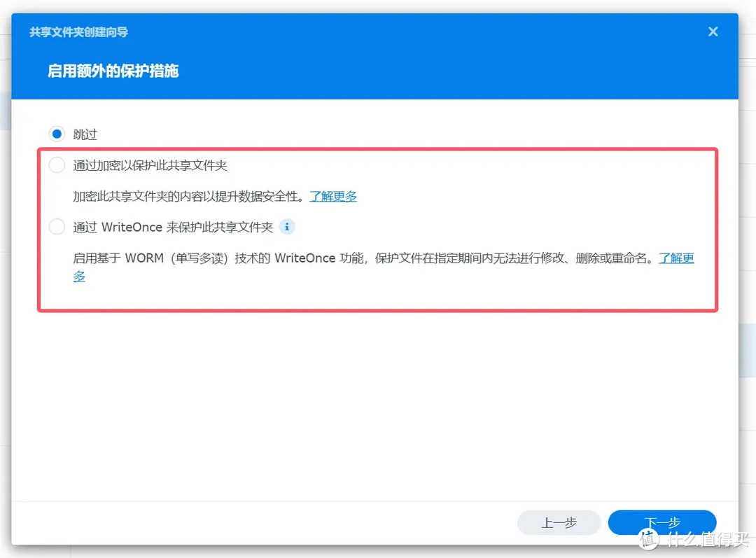This screenshot has width=756, height=558.
Task: Click the WORM technology description text
Action: pyautogui.click(x=350, y=258)
